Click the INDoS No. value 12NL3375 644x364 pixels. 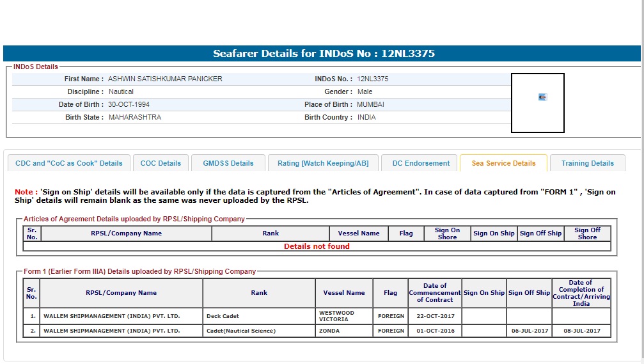pyautogui.click(x=372, y=79)
